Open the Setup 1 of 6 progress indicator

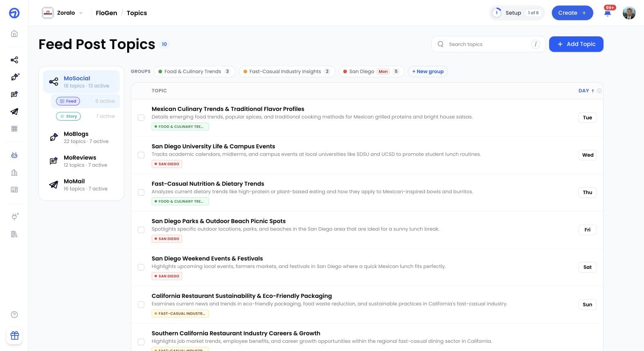[x=517, y=13]
